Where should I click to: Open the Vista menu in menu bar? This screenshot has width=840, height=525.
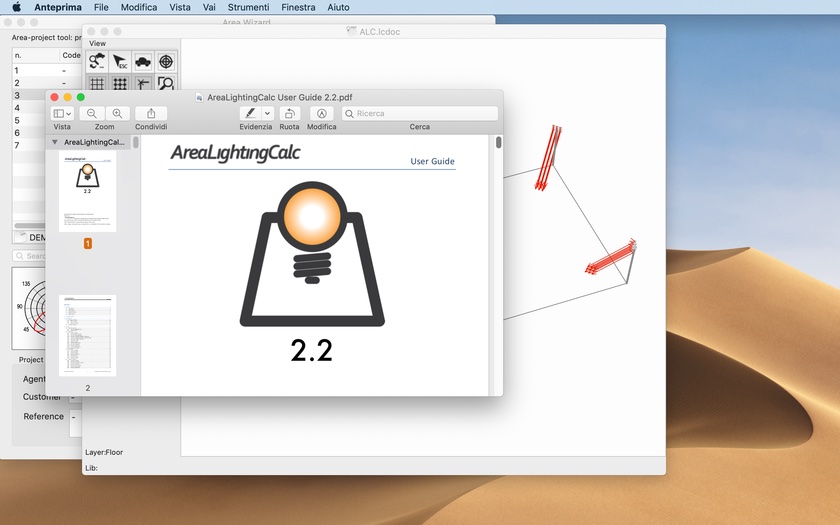click(x=180, y=7)
